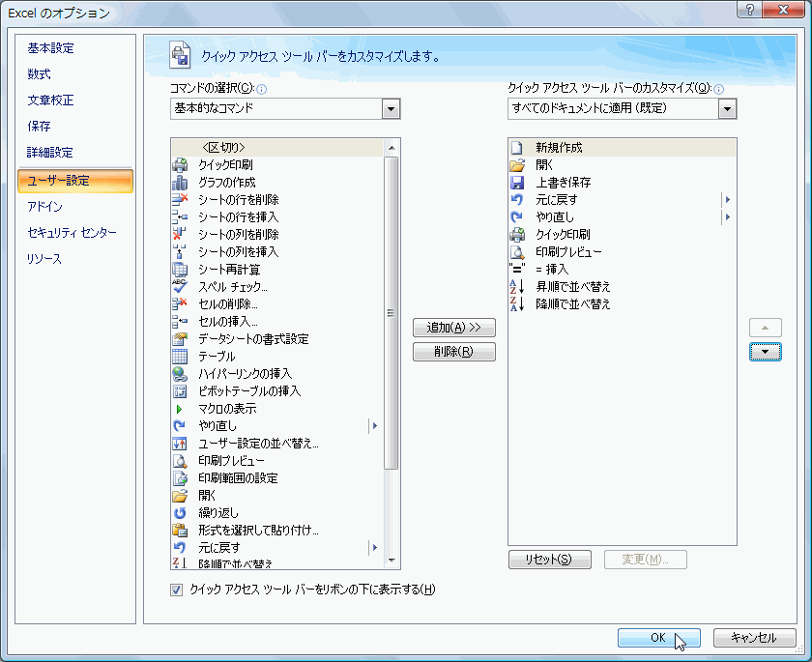812x662 pixels.
Task: Click the ピボットテーブルの挿入 icon
Action: [180, 391]
